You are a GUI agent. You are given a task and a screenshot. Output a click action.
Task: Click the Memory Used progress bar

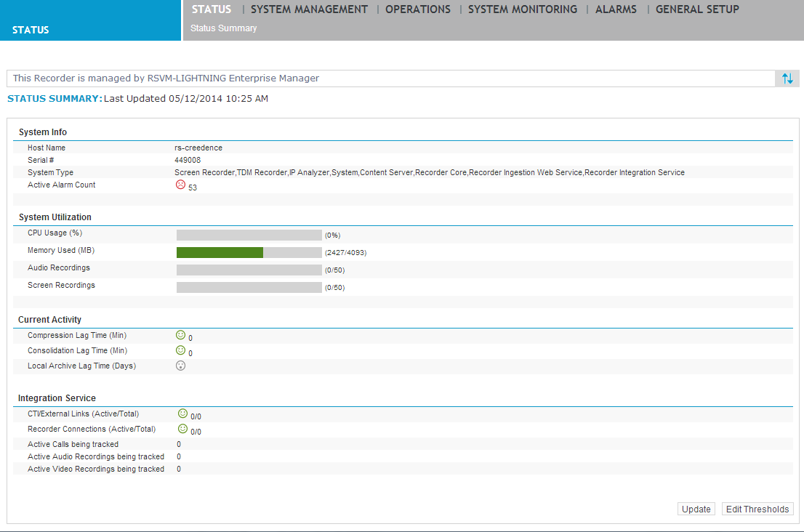click(x=249, y=252)
